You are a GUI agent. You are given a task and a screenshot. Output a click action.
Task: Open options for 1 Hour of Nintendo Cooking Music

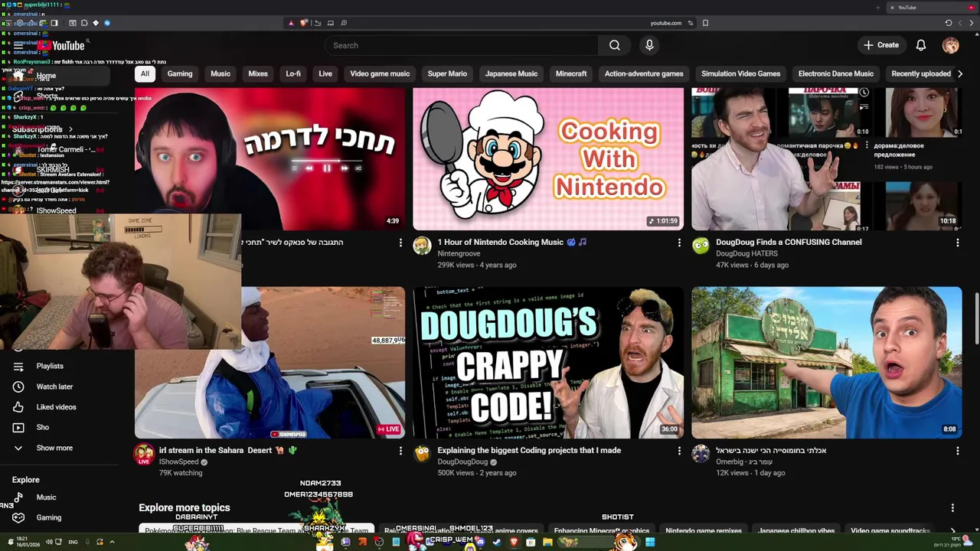tap(679, 243)
